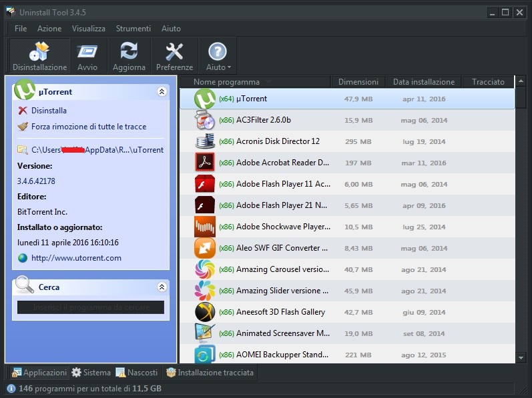
Task: Click the scroll up arrow of list
Action: click(x=521, y=81)
